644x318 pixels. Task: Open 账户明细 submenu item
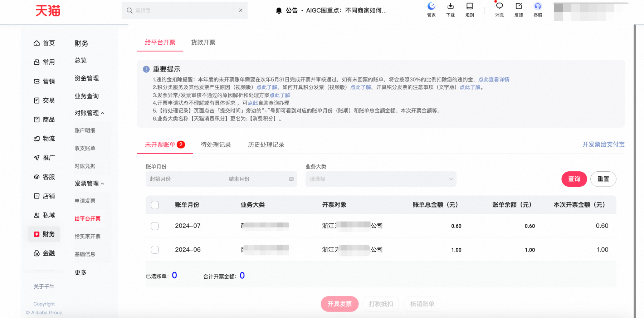click(85, 131)
